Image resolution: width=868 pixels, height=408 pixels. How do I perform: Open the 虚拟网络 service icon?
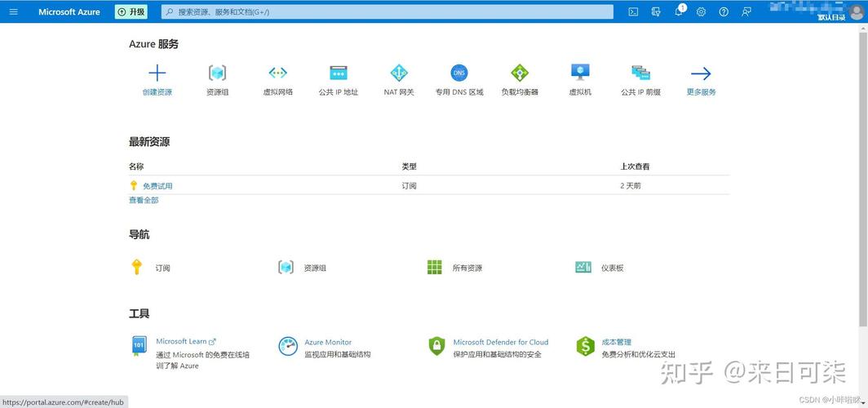[278, 73]
